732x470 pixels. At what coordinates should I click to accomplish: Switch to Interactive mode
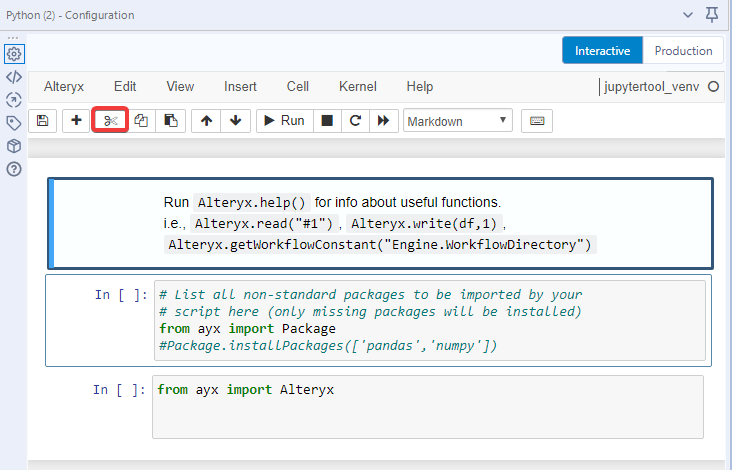point(602,51)
